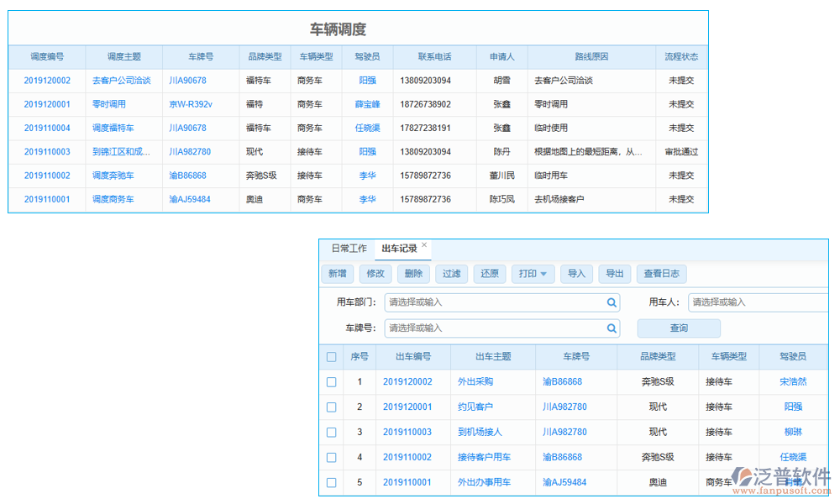This screenshot has width=840, height=504.
Task: Click the 查询 (Query) button
Action: coord(679,328)
